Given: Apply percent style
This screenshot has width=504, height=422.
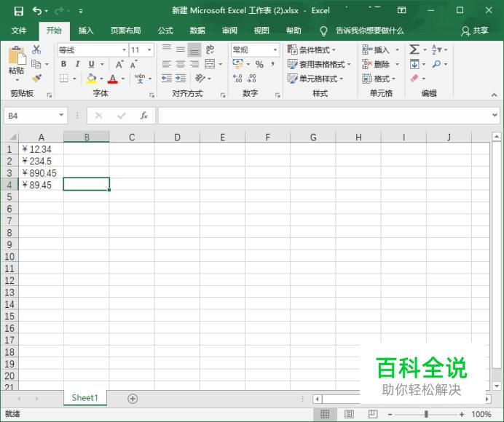Looking at the screenshot, I should click(x=259, y=64).
